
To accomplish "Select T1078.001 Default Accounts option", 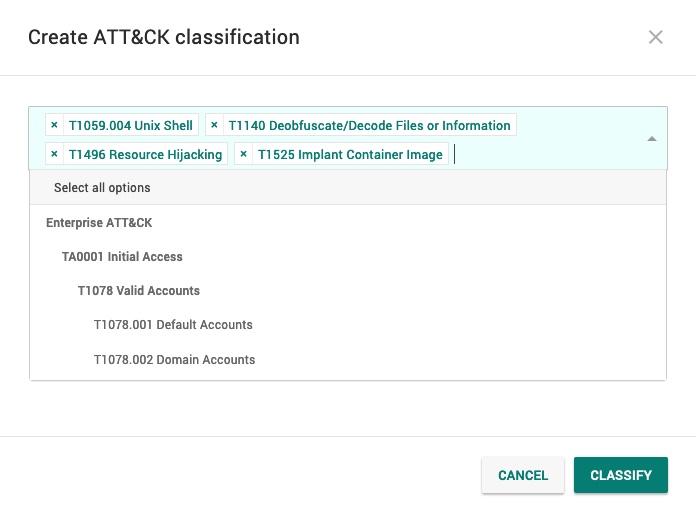I will [173, 325].
